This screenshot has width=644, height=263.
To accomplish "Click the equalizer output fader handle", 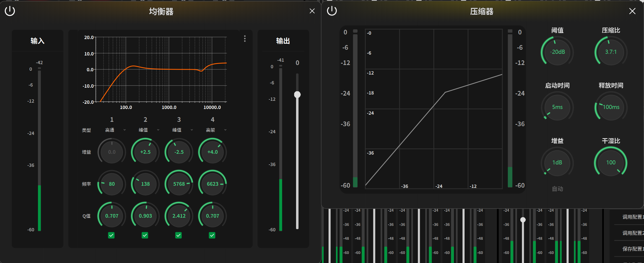I will click(297, 94).
